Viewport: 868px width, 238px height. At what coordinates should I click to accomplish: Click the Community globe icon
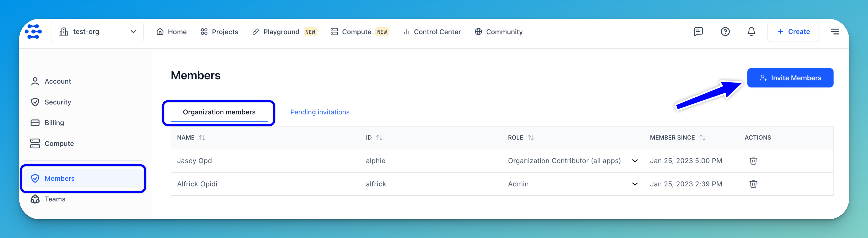[478, 32]
